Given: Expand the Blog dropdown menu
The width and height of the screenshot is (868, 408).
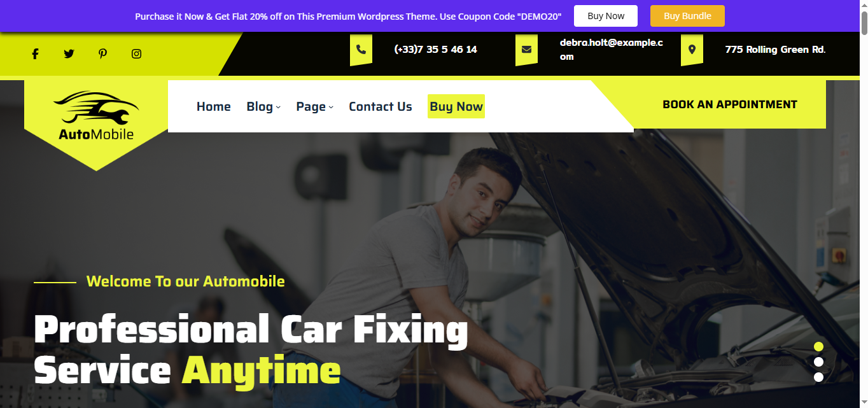Looking at the screenshot, I should 263,106.
